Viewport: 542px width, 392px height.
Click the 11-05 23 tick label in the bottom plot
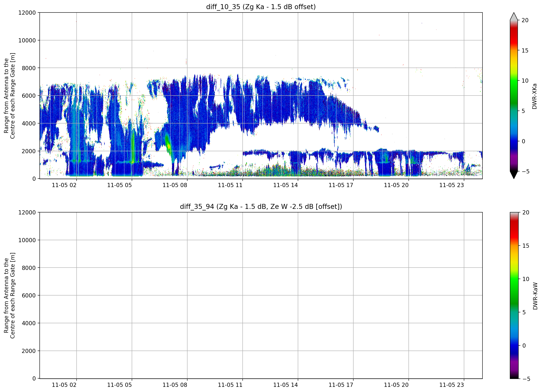click(451, 385)
